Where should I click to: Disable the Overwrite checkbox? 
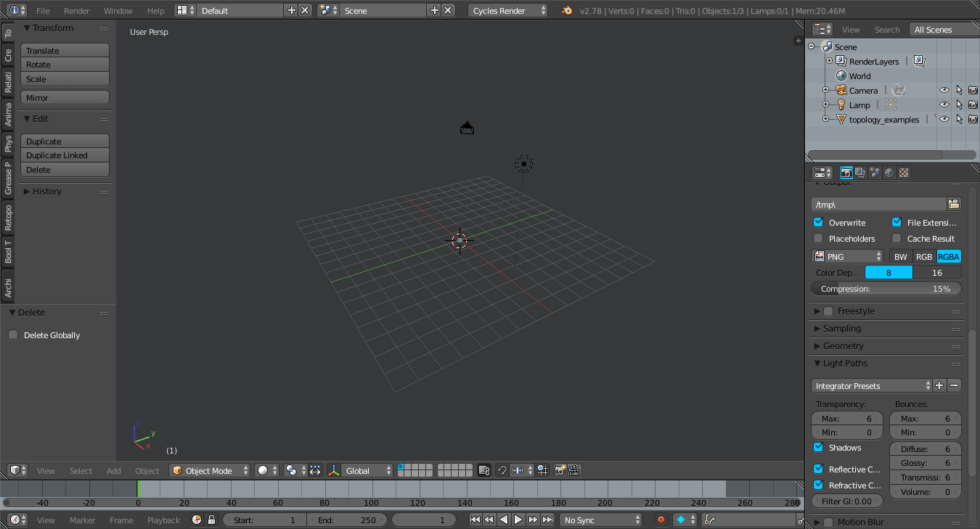coord(817,222)
